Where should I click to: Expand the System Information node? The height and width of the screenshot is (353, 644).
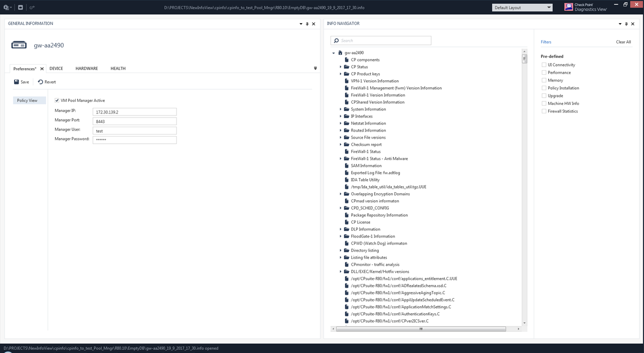click(340, 109)
